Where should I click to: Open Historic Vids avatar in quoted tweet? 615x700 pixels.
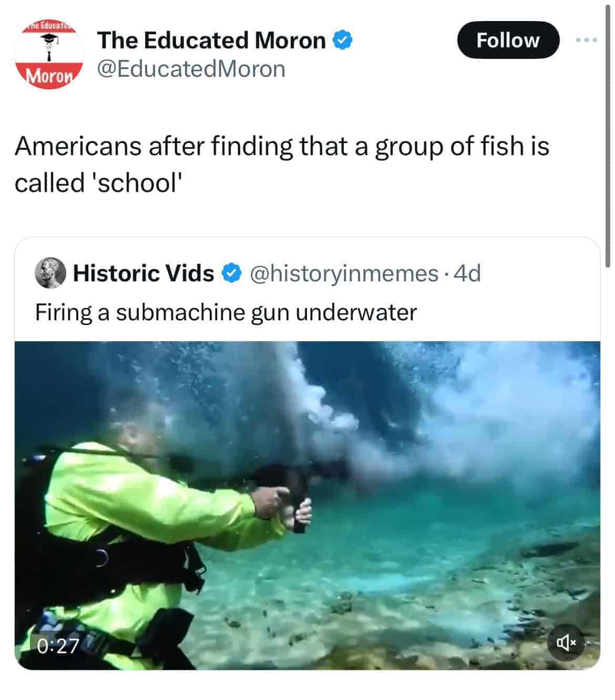pos(50,273)
